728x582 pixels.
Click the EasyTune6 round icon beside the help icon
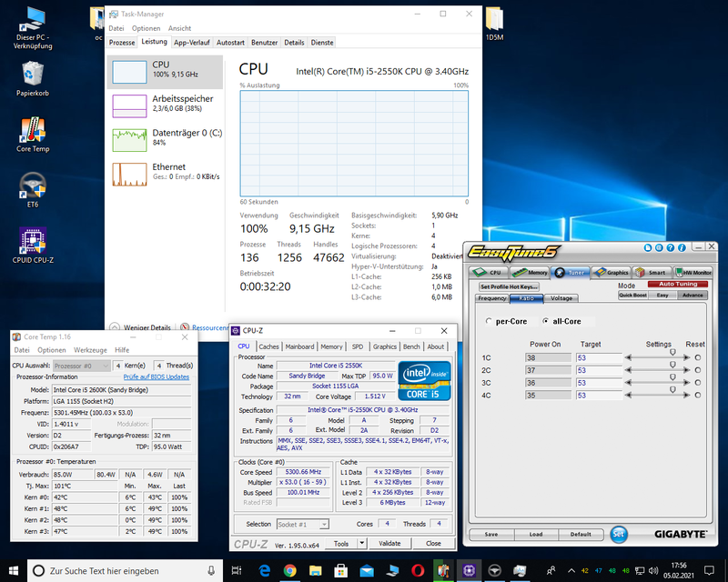point(659,248)
